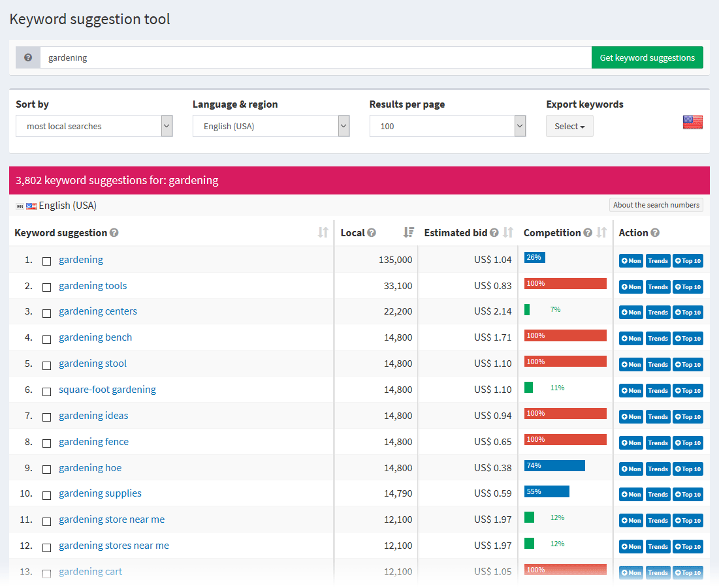Open the Sort by dropdown
This screenshot has height=588, width=719.
(94, 125)
